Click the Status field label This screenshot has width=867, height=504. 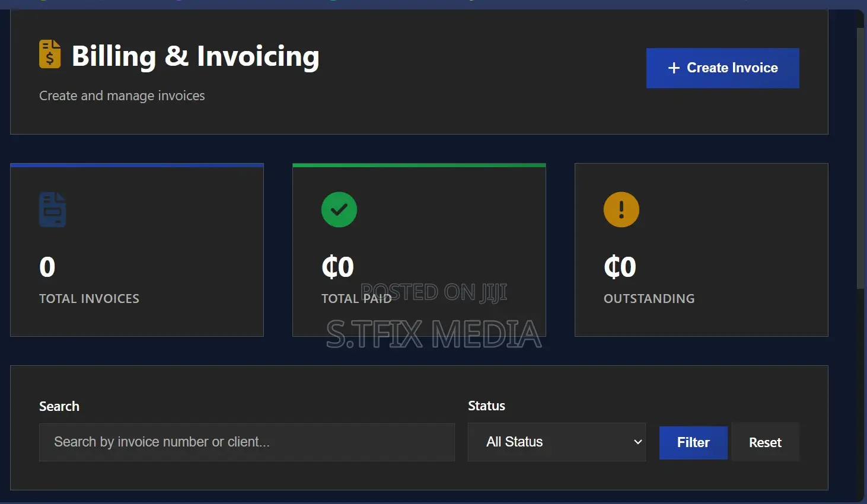486,406
